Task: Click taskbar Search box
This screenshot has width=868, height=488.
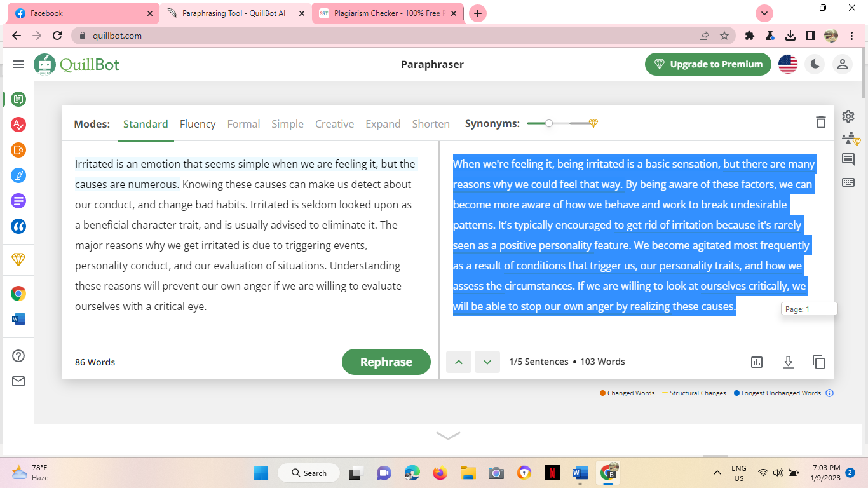Action: point(308,473)
